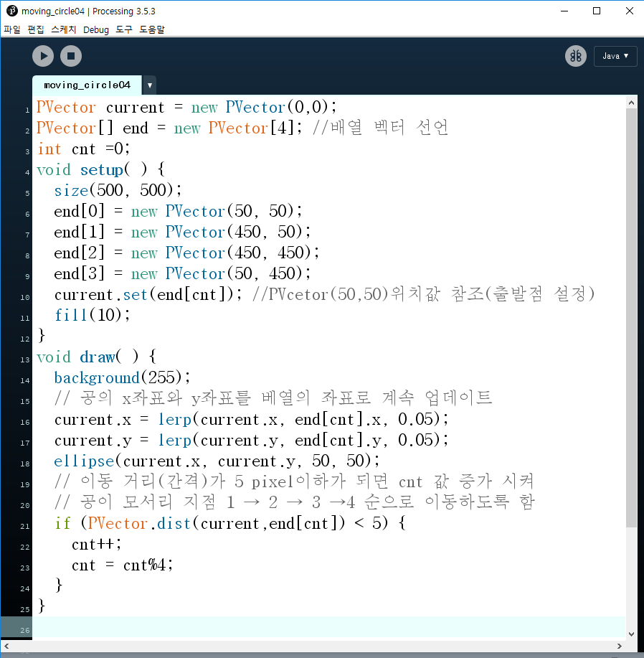Click the Processing app icon in title bar
The width and height of the screenshot is (644, 658).
point(11,11)
